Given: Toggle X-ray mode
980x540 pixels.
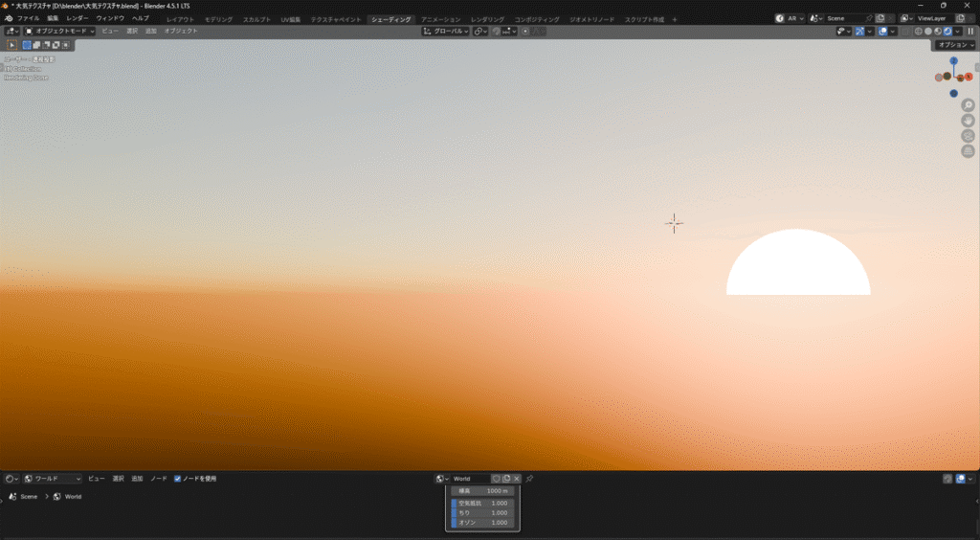Looking at the screenshot, I should [905, 32].
